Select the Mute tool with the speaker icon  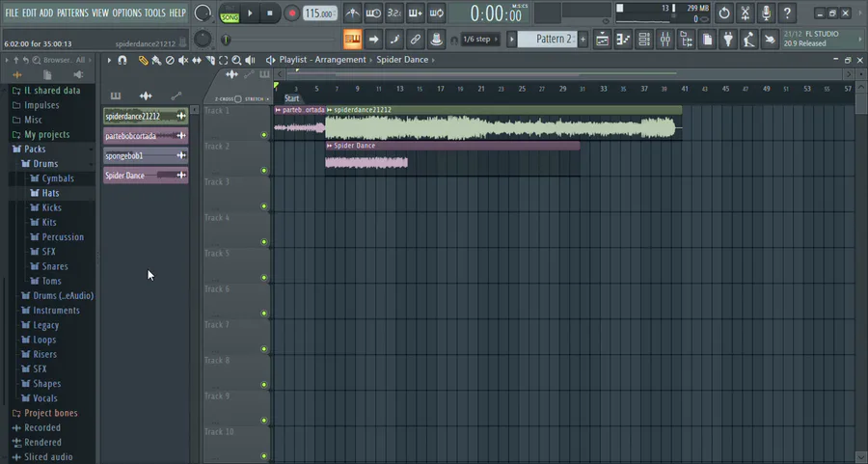coord(183,61)
